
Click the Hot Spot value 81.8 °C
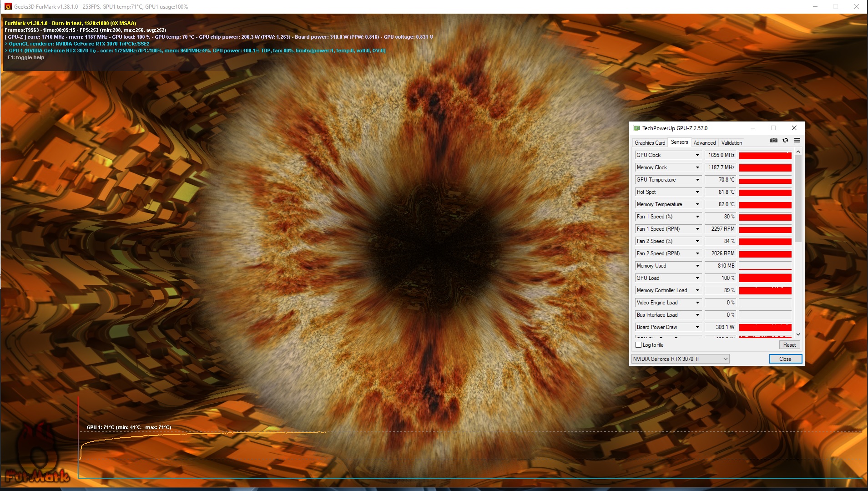pos(721,192)
